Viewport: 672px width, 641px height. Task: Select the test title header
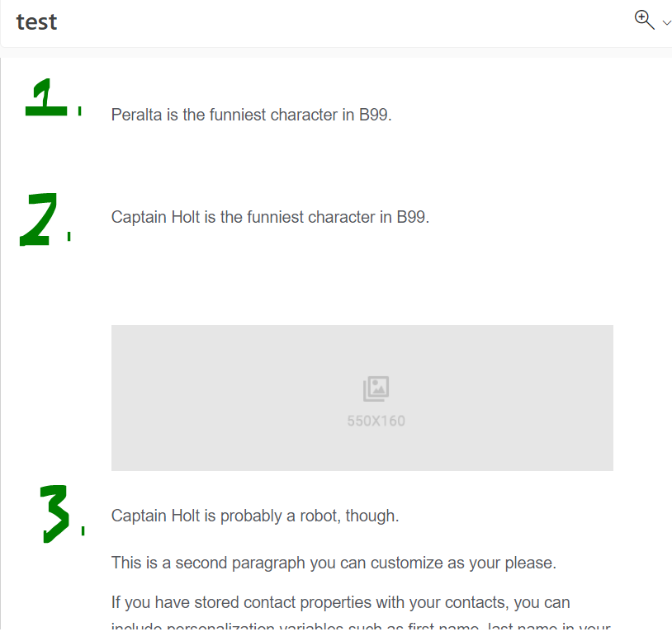(x=36, y=21)
